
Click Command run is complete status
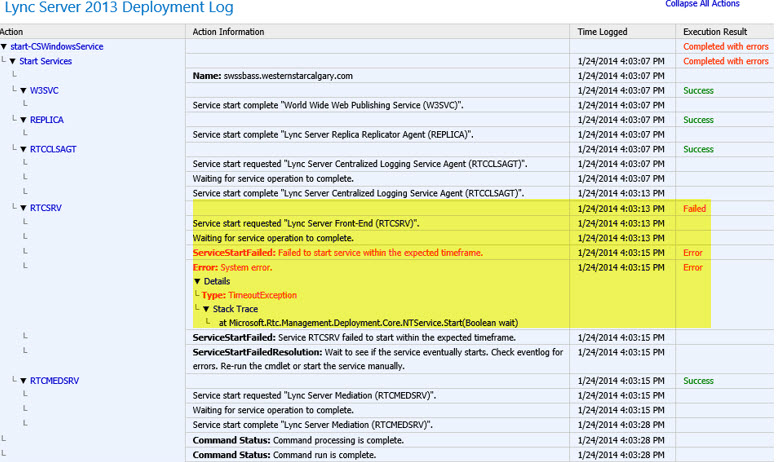(284, 455)
